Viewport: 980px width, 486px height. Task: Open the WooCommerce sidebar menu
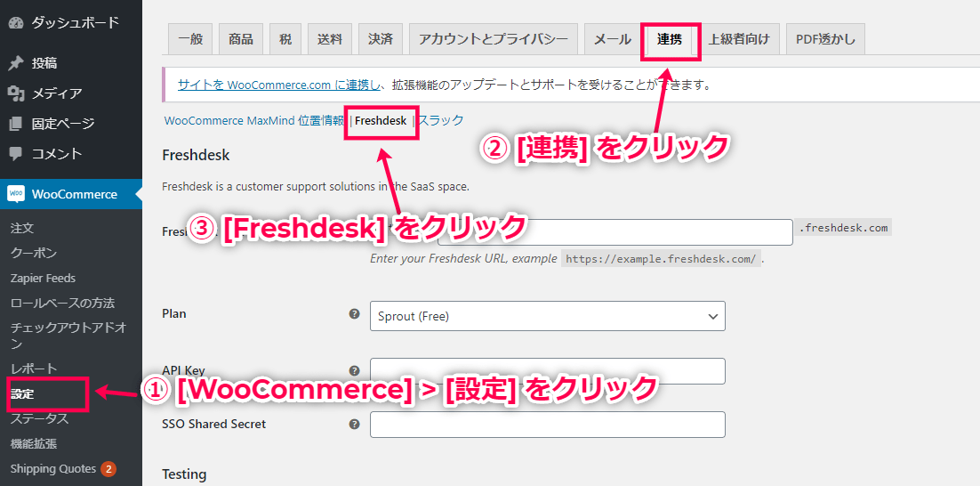71,194
